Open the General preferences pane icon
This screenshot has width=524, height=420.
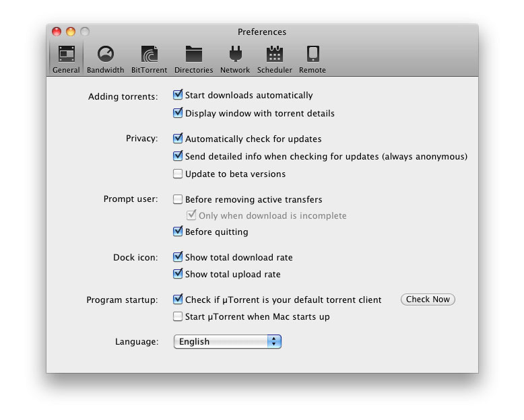tap(66, 55)
